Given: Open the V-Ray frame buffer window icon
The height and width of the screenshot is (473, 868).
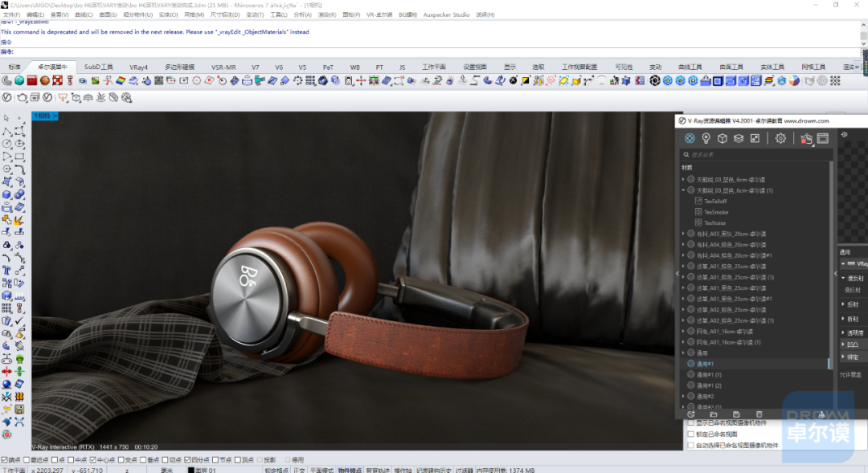Looking at the screenshot, I should (x=823, y=138).
